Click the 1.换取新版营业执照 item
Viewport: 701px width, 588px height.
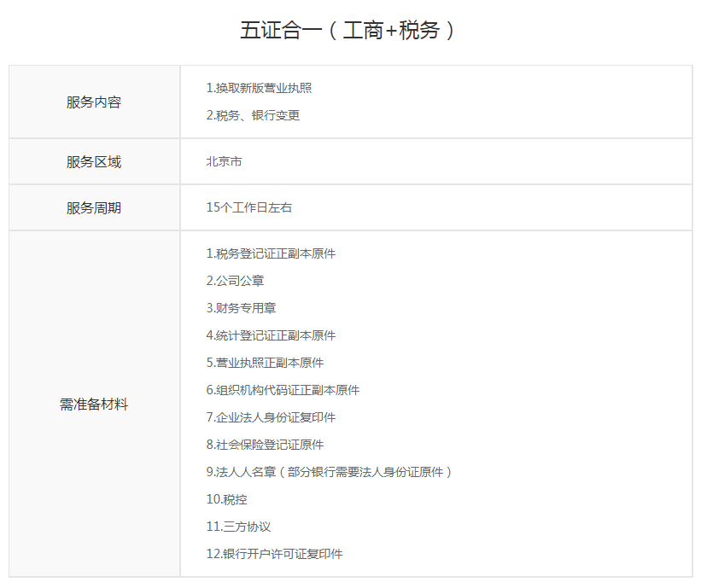259,88
